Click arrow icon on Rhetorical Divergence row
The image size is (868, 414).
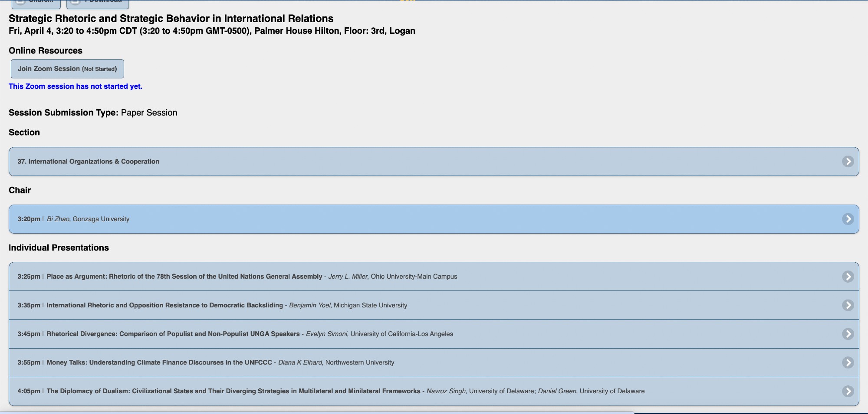pos(848,334)
